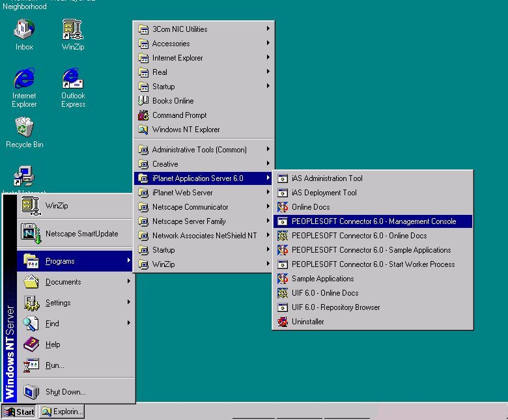
Task: Click the Settings gear icon
Action: pos(31,303)
